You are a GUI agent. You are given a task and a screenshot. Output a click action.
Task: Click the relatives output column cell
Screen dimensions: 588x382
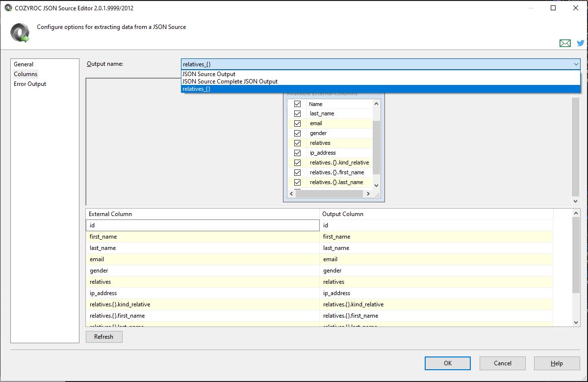tap(436, 282)
